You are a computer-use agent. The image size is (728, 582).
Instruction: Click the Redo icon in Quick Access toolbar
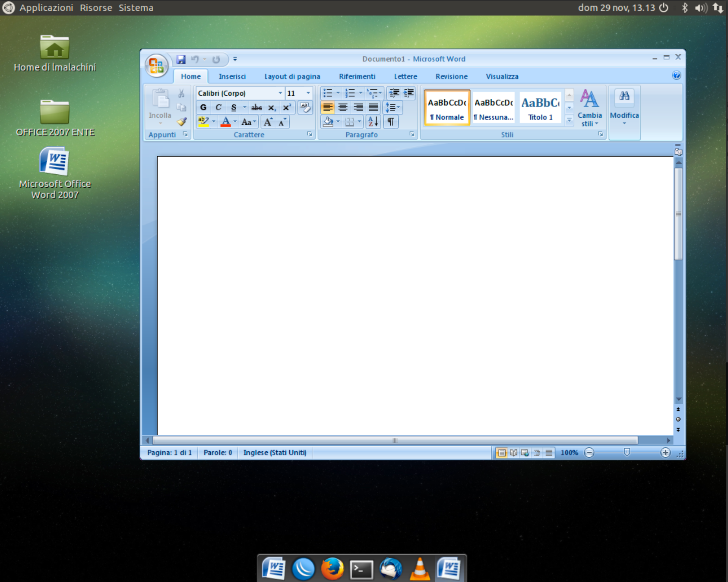point(216,59)
